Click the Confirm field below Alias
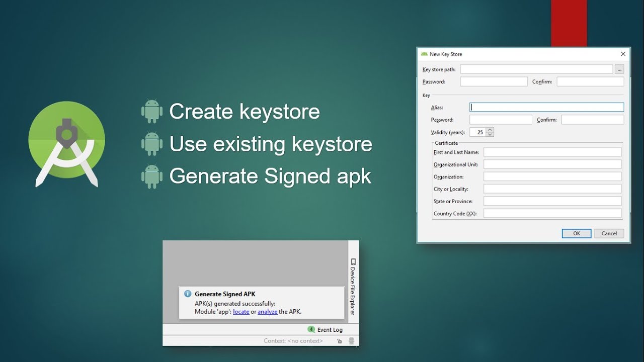Viewport: 644px width, 362px height. click(x=593, y=120)
